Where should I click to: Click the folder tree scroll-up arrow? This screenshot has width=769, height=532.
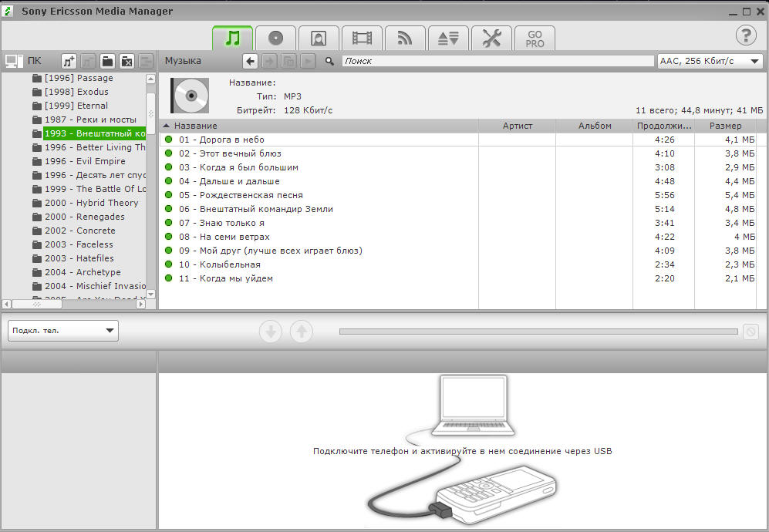[x=150, y=79]
